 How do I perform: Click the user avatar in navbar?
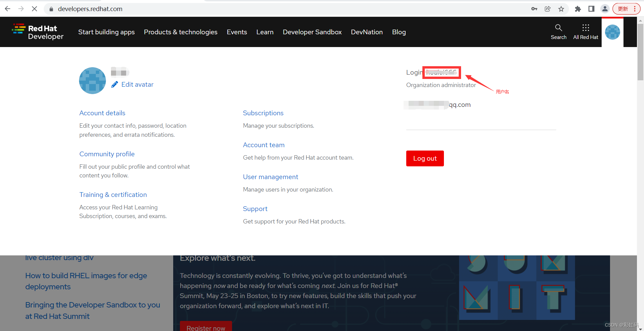click(612, 32)
